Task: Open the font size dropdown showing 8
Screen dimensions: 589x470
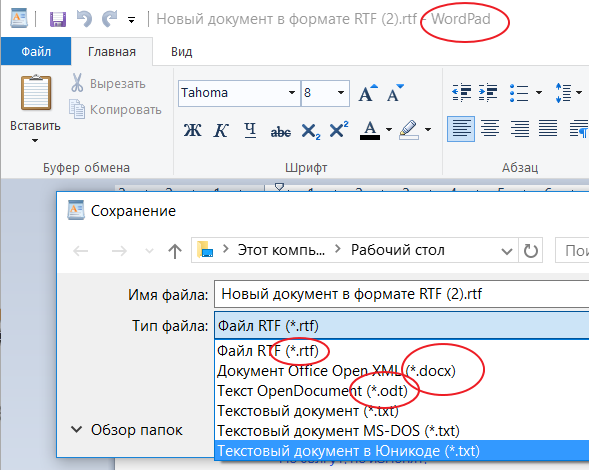Action: coord(341,92)
